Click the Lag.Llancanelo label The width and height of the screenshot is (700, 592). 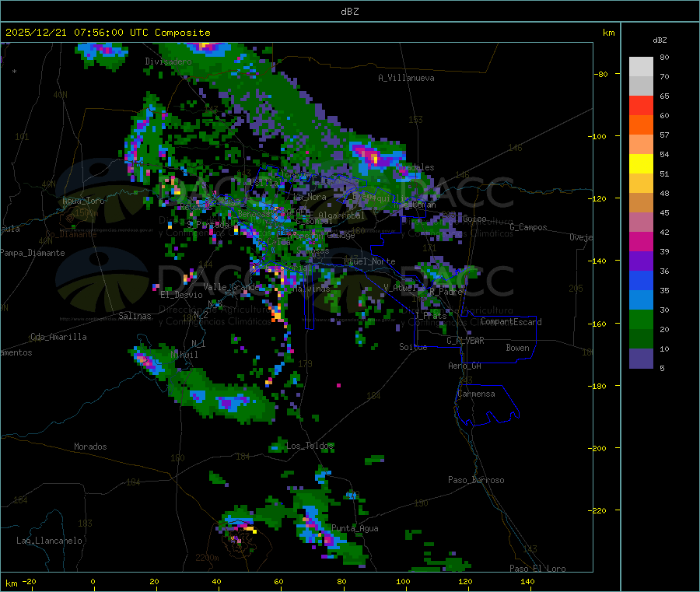click(x=50, y=541)
